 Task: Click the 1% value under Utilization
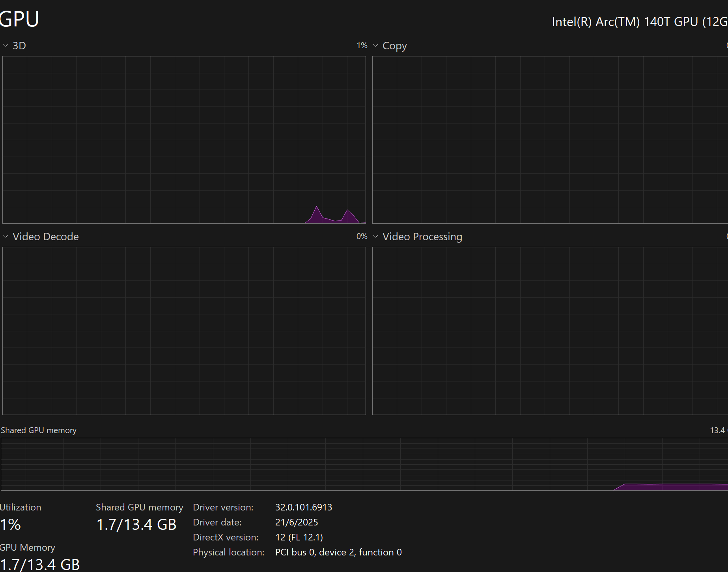pyautogui.click(x=10, y=524)
